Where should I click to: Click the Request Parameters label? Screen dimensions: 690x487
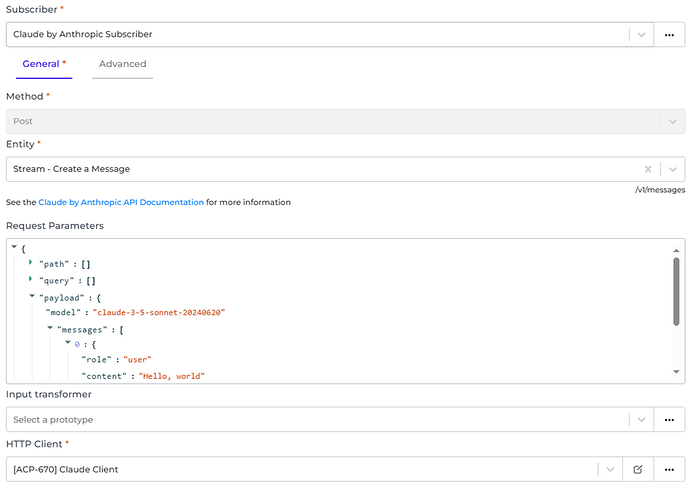pyautogui.click(x=55, y=226)
